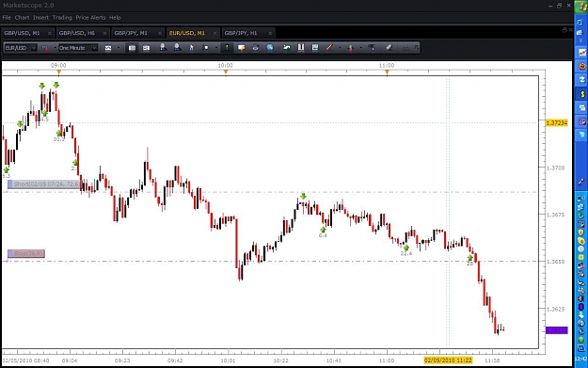Open the Chart menu
This screenshot has height=368, width=588.
click(22, 18)
